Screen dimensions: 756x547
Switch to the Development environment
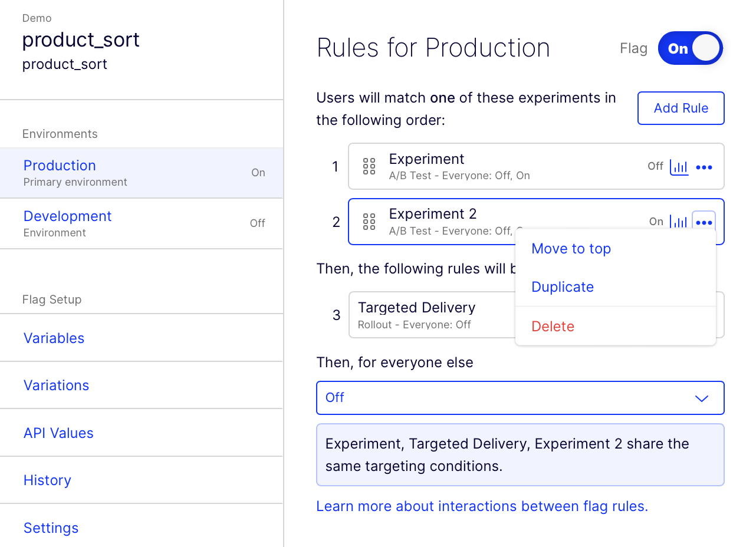[x=68, y=216]
